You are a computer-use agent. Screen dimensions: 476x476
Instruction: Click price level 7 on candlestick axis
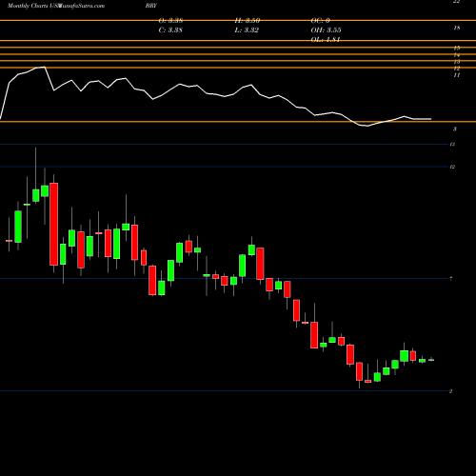coord(451,279)
